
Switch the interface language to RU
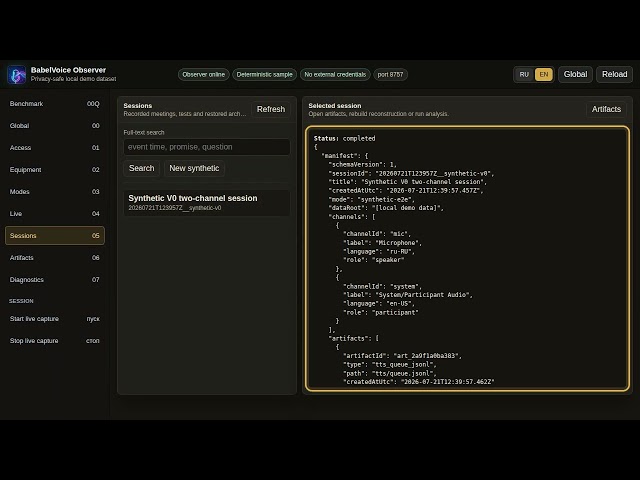[524, 74]
